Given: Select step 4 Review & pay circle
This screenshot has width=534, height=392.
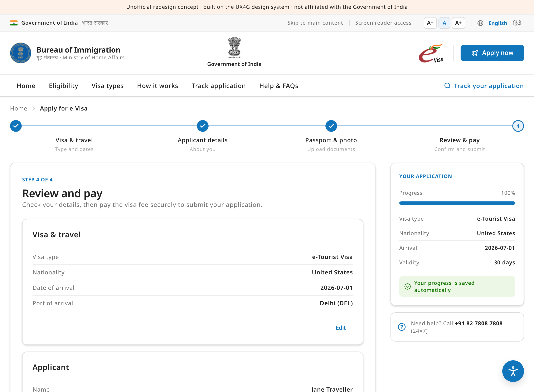Looking at the screenshot, I should tap(518, 126).
